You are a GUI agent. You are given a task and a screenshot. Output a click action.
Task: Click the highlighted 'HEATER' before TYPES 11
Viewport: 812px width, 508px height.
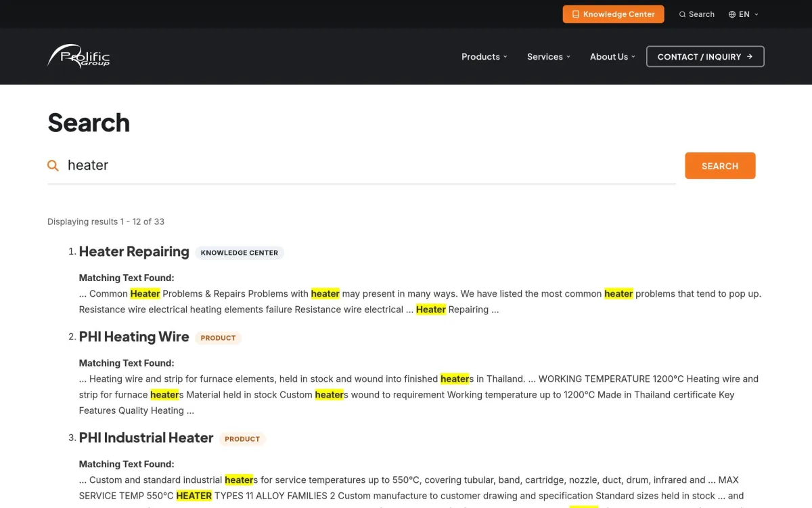coord(194,496)
